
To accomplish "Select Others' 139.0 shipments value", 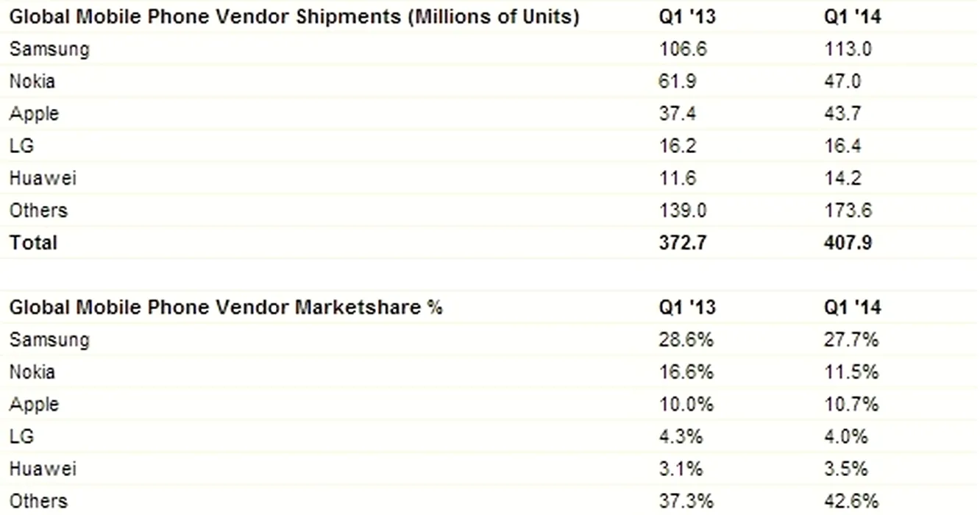I will click(x=683, y=211).
